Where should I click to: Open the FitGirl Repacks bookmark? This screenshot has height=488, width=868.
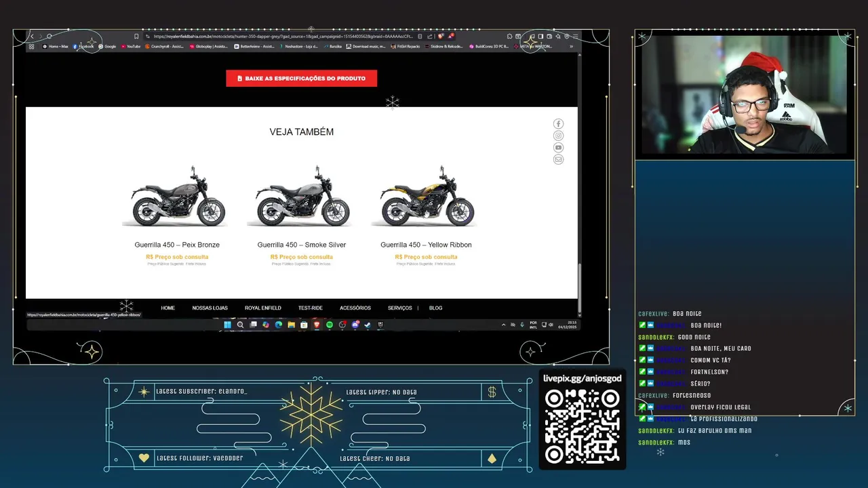406,46
